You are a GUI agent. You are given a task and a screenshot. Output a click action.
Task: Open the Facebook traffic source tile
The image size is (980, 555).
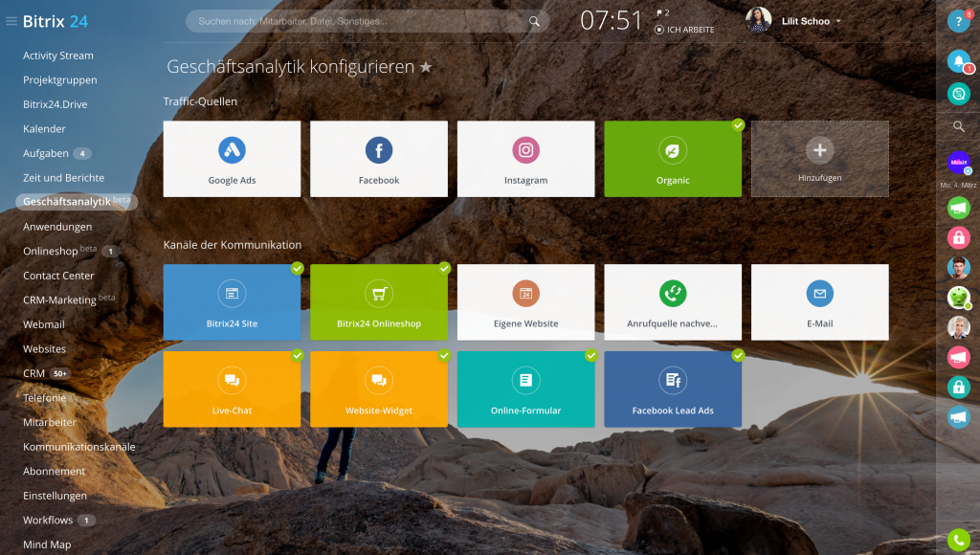point(379,159)
